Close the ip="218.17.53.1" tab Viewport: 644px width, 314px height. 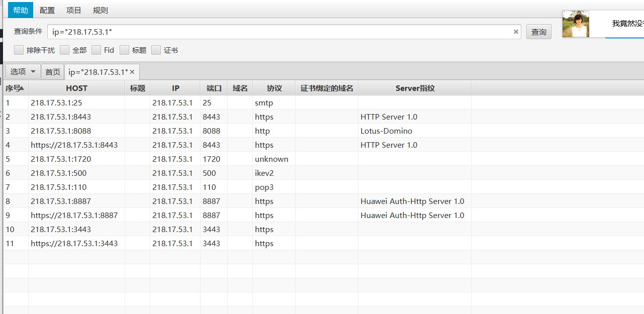click(x=132, y=72)
